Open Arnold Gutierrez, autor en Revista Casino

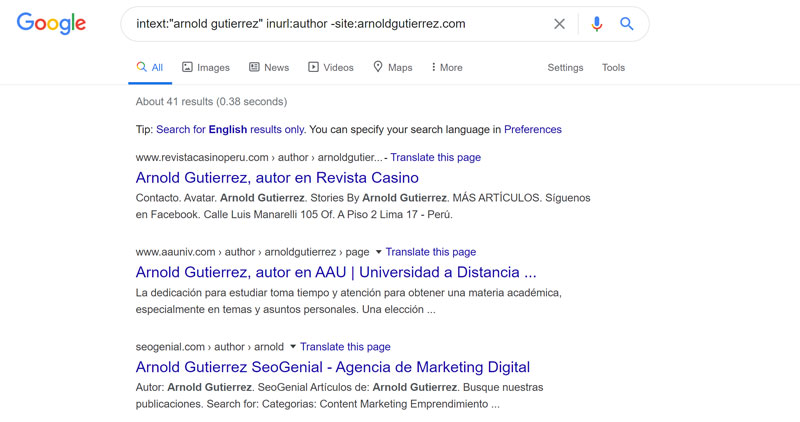click(277, 178)
